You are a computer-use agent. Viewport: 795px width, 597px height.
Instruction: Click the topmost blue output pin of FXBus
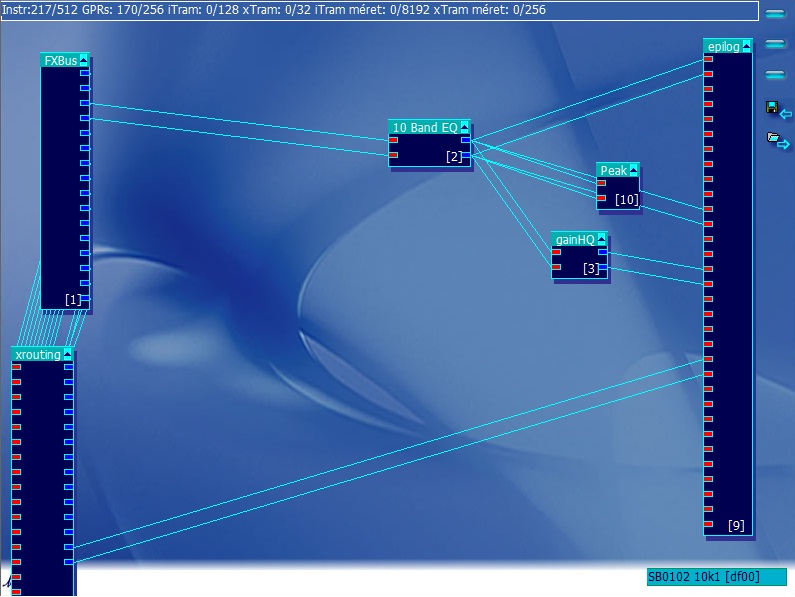click(x=85, y=73)
